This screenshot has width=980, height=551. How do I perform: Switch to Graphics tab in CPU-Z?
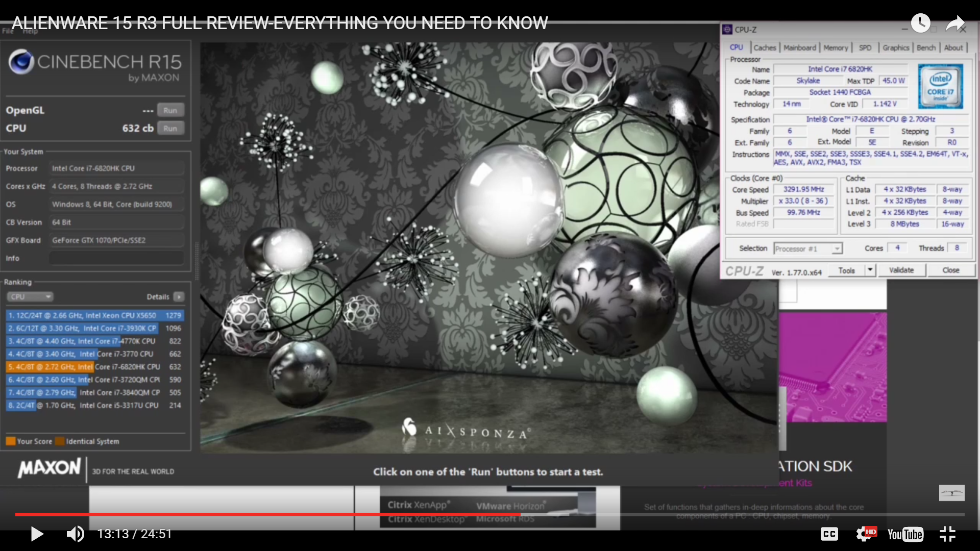pos(896,47)
